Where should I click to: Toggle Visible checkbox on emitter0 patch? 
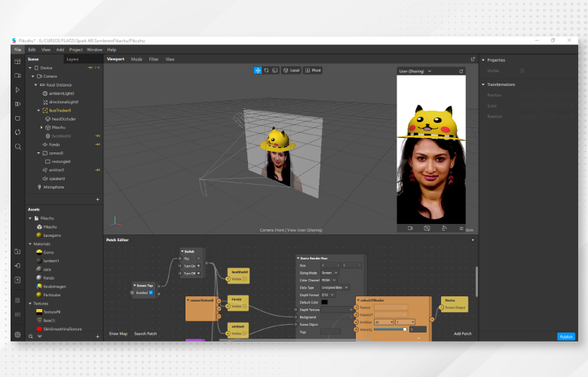(x=244, y=333)
